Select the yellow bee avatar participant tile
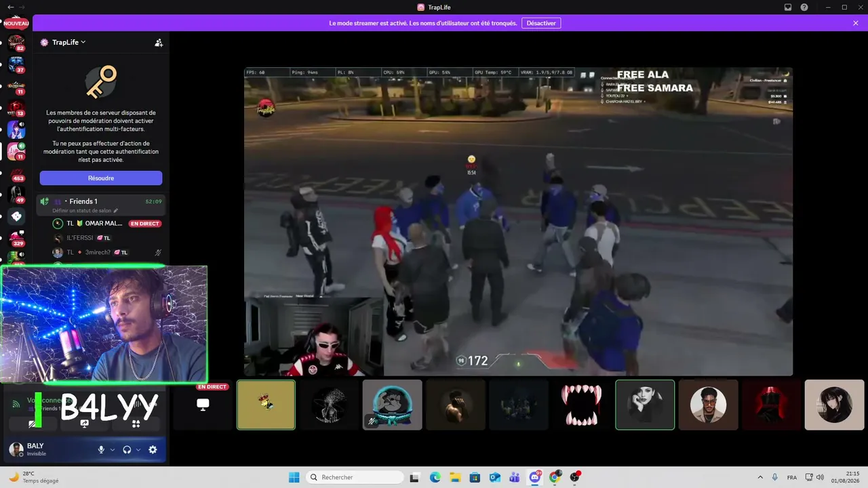The image size is (868, 488). 266,405
